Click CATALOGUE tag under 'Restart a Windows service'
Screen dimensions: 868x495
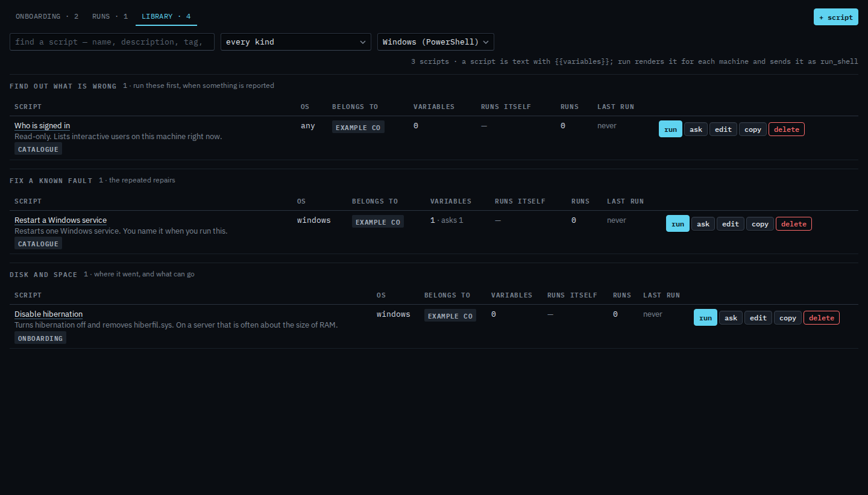tap(38, 244)
